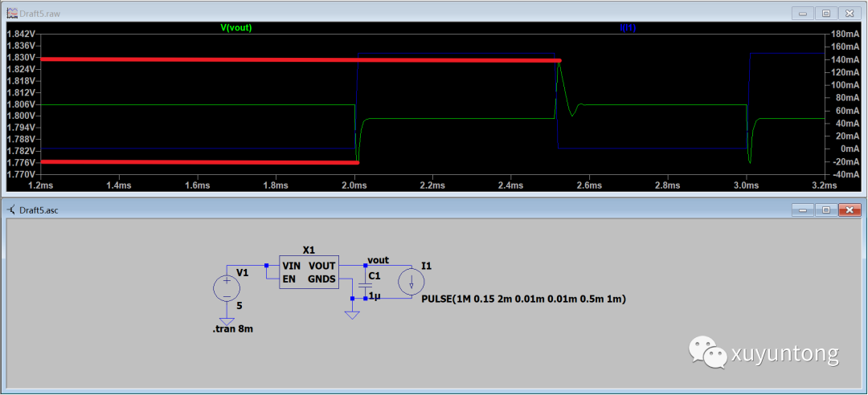Viewport: 868px width, 395px height.
Task: Click the I(I1) trace label
Action: (x=628, y=27)
